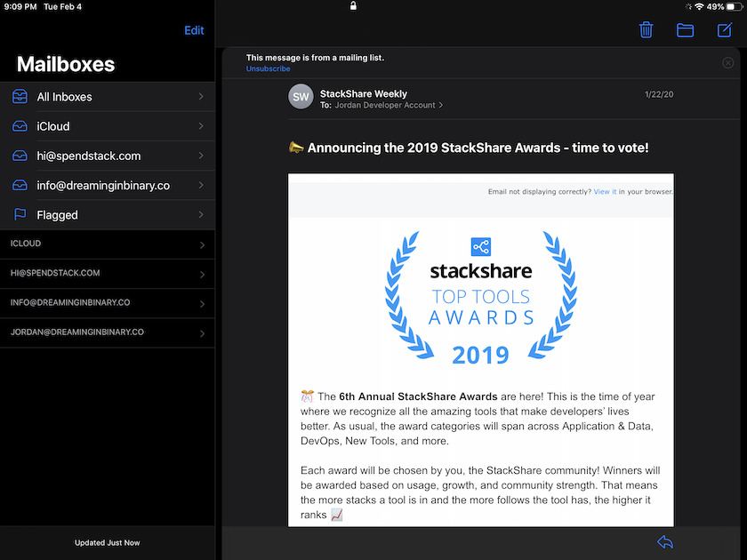Compose a new message with pencil icon

(725, 30)
